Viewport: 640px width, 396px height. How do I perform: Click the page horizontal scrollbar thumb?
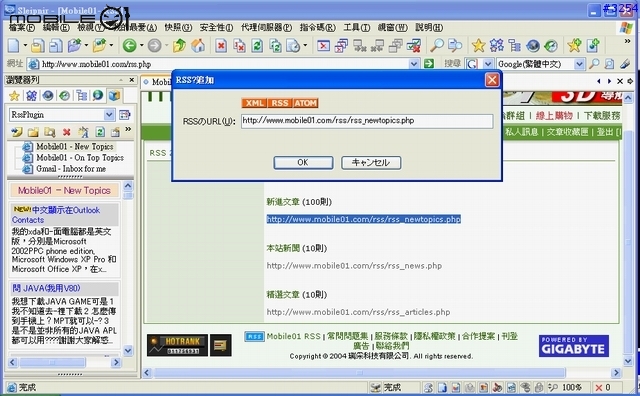[x=359, y=372]
